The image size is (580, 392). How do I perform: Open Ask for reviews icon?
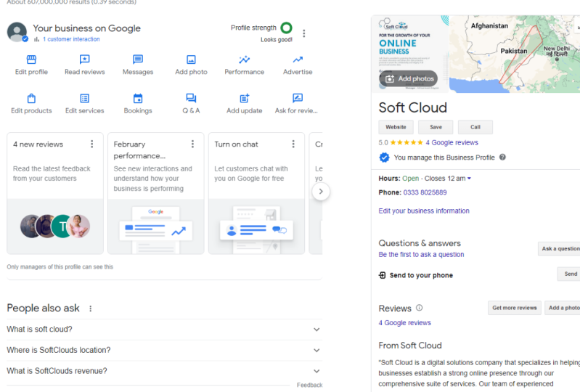tap(298, 98)
